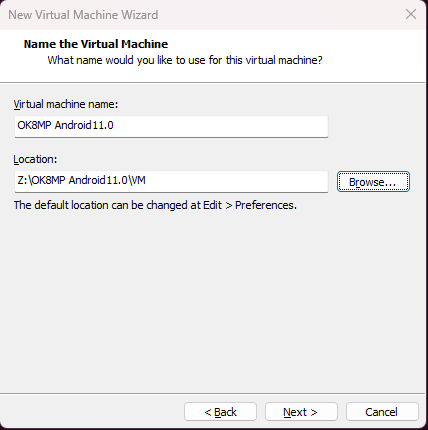Image resolution: width=428 pixels, height=430 pixels.
Task: Click the blank space right of name field
Action: (377, 126)
